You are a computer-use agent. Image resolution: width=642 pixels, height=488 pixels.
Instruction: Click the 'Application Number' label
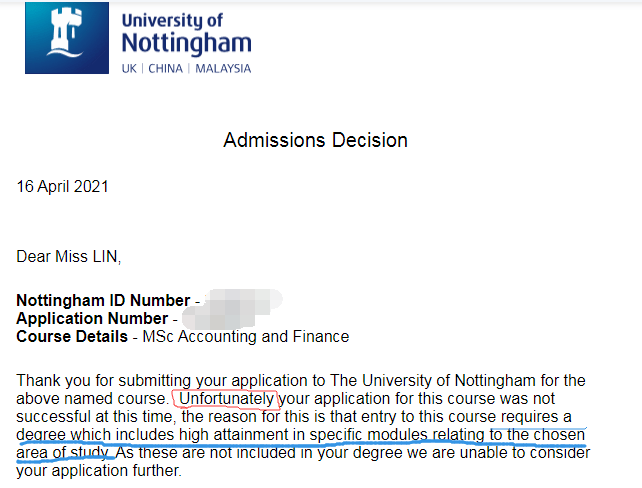tap(92, 319)
